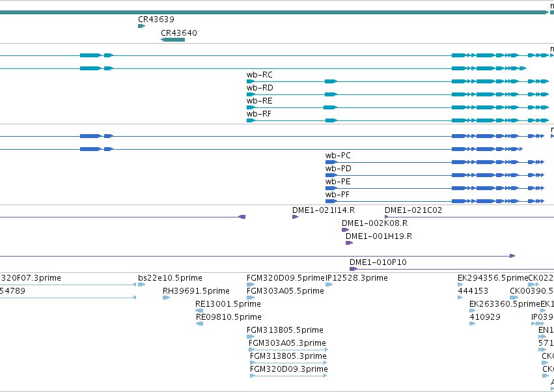Select the light-blue glyph under 444153

tap(460, 298)
